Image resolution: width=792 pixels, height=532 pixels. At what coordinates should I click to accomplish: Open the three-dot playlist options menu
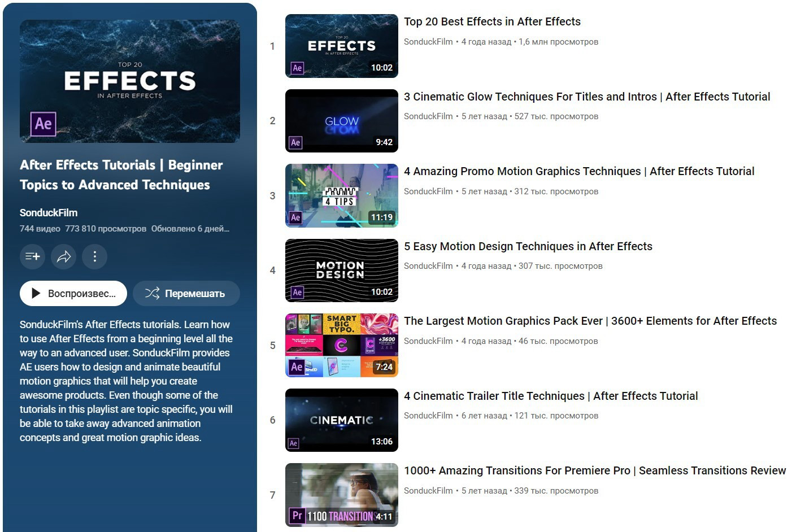click(94, 256)
